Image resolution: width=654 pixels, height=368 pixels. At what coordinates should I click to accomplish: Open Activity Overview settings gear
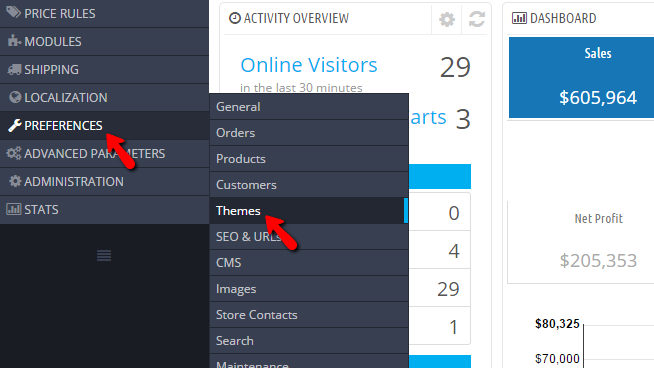[x=447, y=19]
